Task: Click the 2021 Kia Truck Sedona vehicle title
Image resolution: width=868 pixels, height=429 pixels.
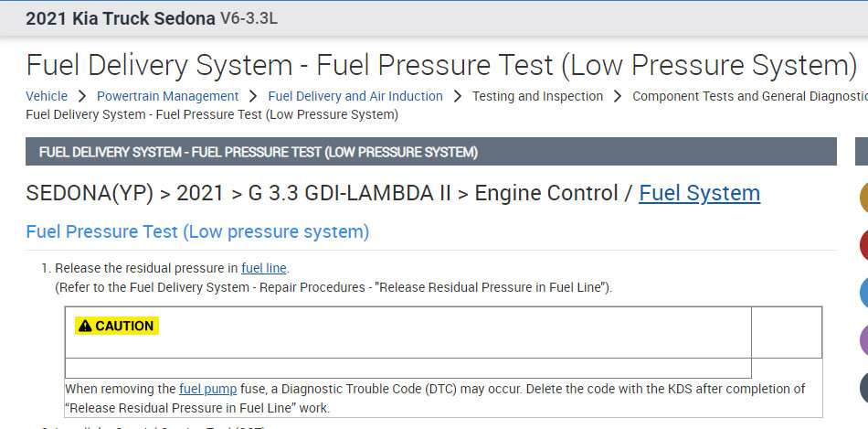Action: pos(121,18)
